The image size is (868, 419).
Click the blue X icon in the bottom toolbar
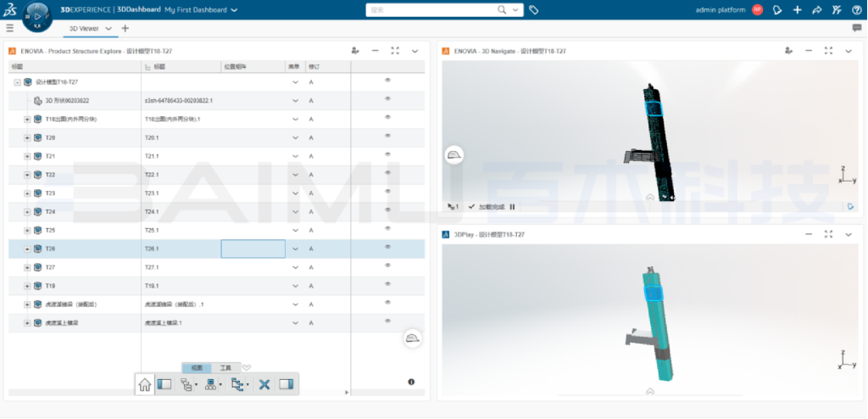pyautogui.click(x=264, y=384)
